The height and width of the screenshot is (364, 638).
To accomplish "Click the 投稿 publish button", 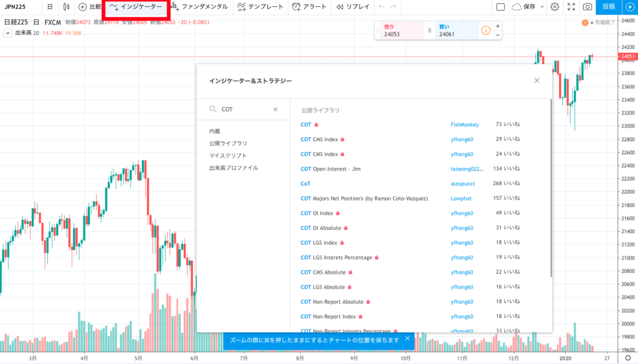I will tap(609, 7).
